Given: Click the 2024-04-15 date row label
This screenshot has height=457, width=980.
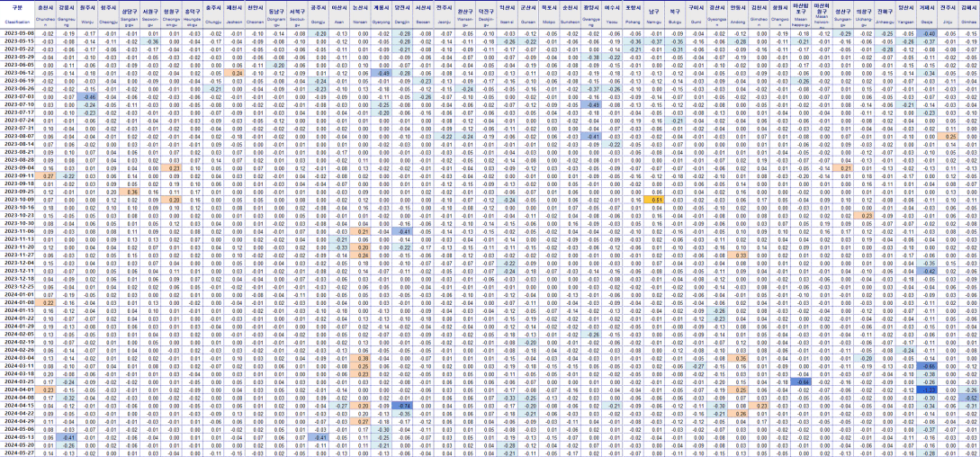Looking at the screenshot, I should point(17,405).
